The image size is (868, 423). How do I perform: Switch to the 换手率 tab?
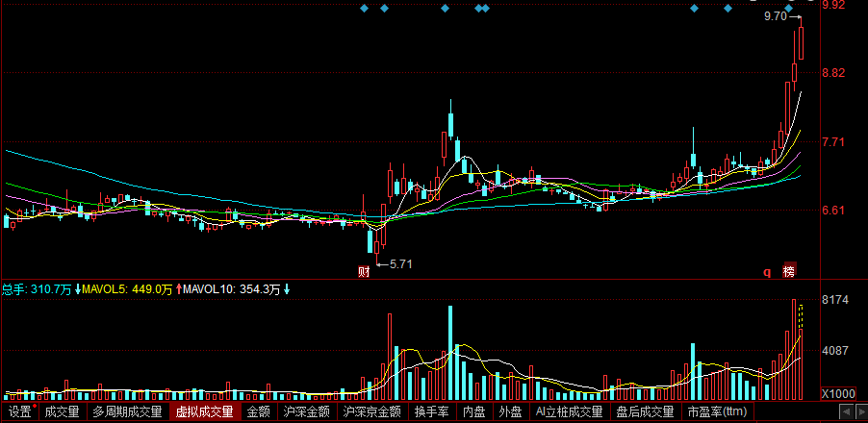point(433,411)
